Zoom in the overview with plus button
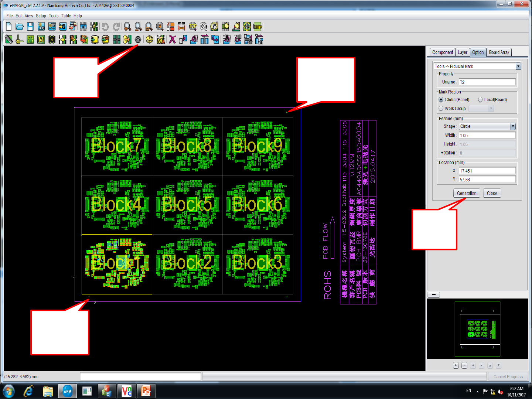 tap(456, 365)
